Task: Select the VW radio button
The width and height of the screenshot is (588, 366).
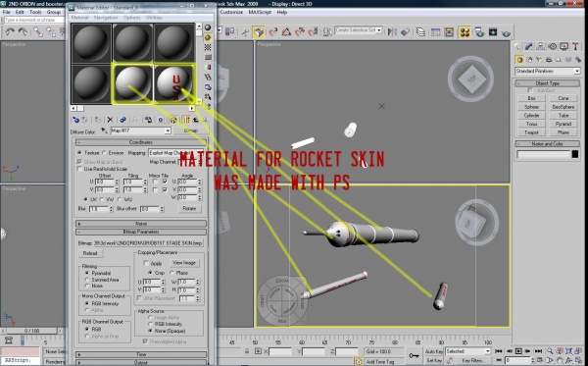Action: tap(102, 199)
